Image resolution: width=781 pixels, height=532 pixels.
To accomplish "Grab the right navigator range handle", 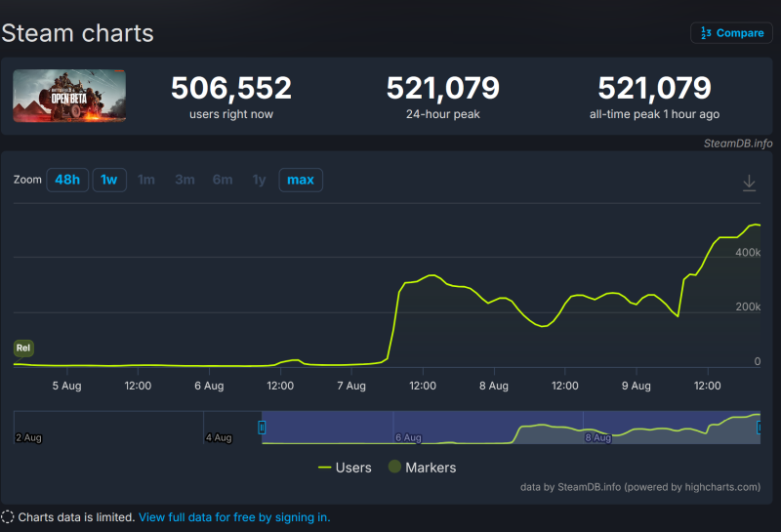I will (760, 428).
